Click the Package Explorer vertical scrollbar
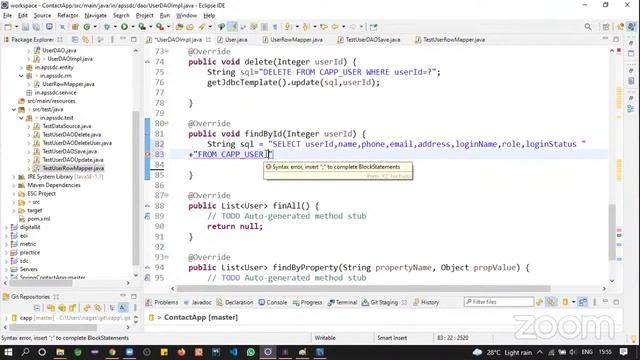640x360 pixels. [136, 188]
